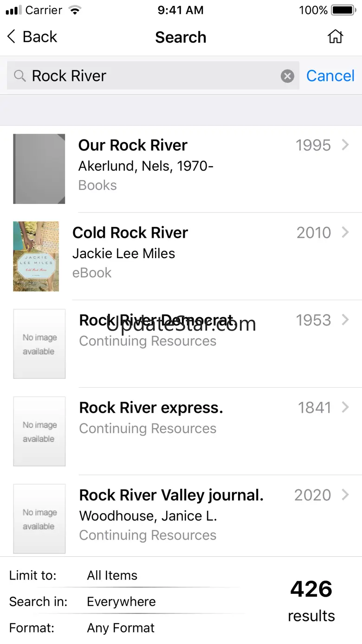This screenshot has width=362, height=644.
Task: Expand Cold Rock River details chevron
Action: point(345,232)
